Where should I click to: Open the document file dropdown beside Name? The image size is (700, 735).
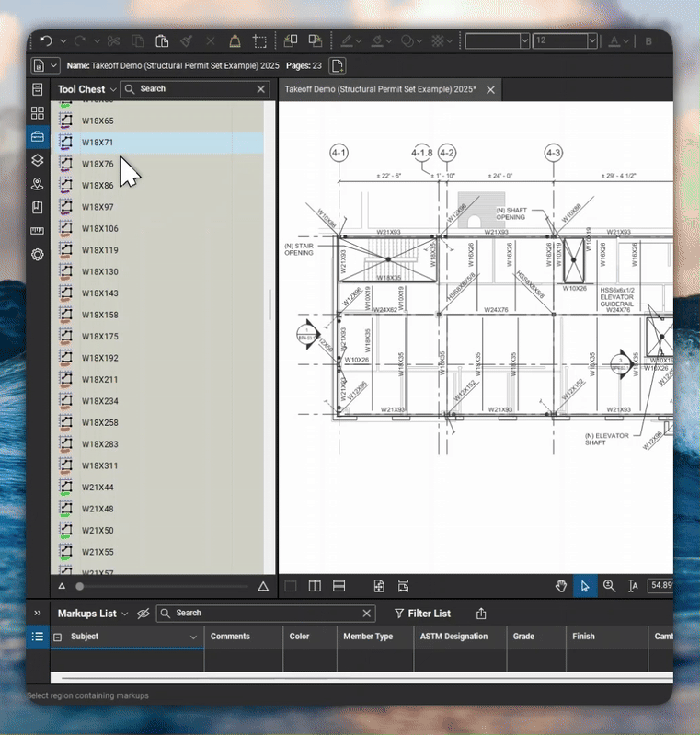point(53,65)
